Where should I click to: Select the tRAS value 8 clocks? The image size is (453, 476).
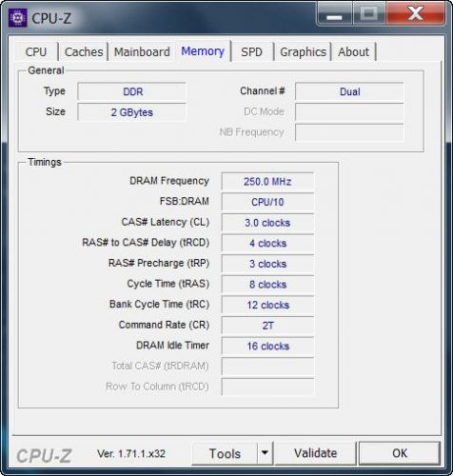(x=267, y=285)
